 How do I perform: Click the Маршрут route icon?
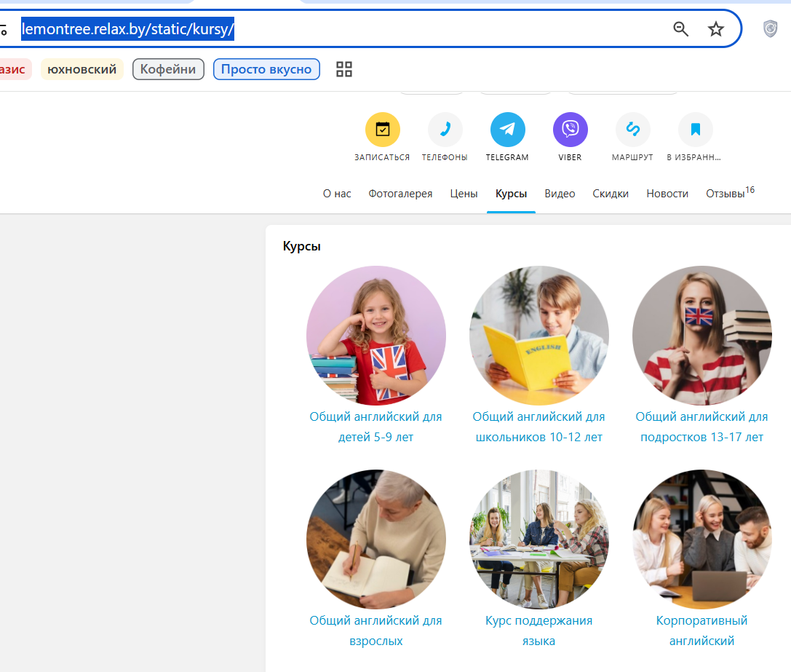[632, 130]
